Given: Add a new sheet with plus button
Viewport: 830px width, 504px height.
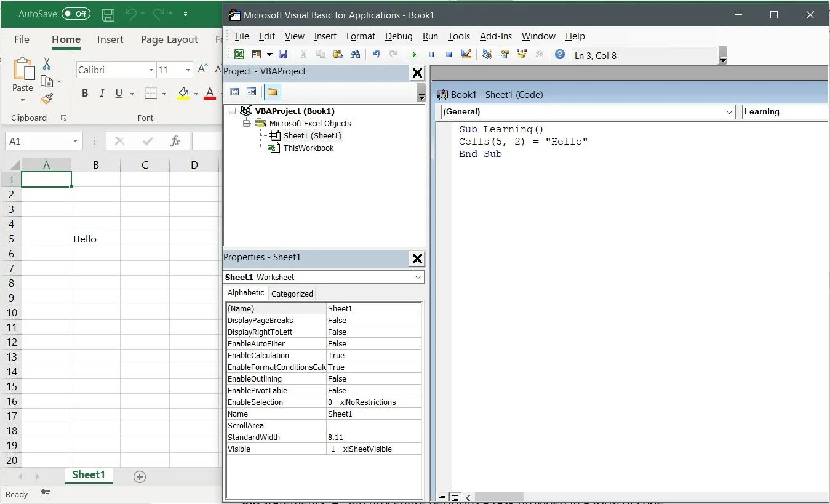Looking at the screenshot, I should tap(140, 477).
